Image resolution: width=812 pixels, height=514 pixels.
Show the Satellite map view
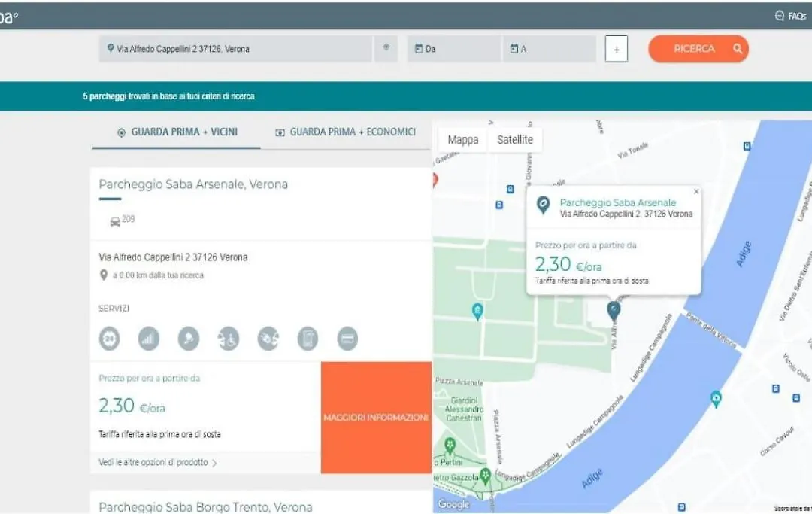click(x=515, y=140)
